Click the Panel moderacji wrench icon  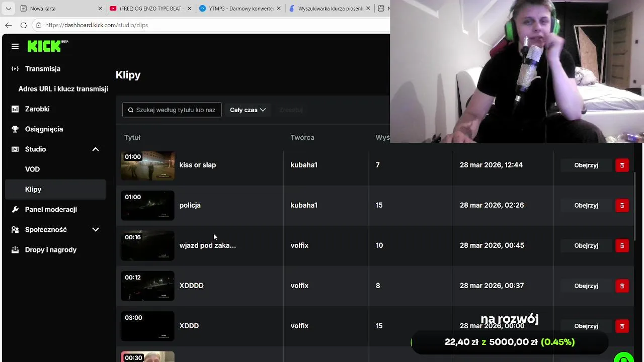click(x=15, y=210)
